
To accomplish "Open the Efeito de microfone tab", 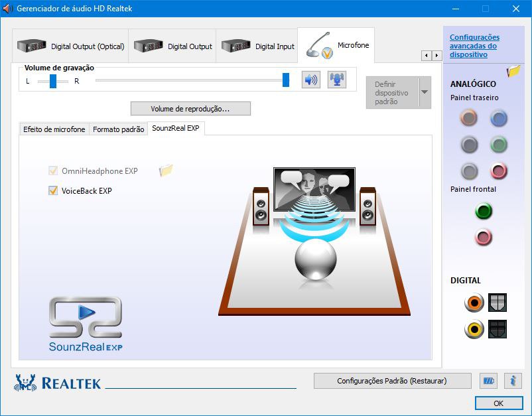I will coord(54,129).
